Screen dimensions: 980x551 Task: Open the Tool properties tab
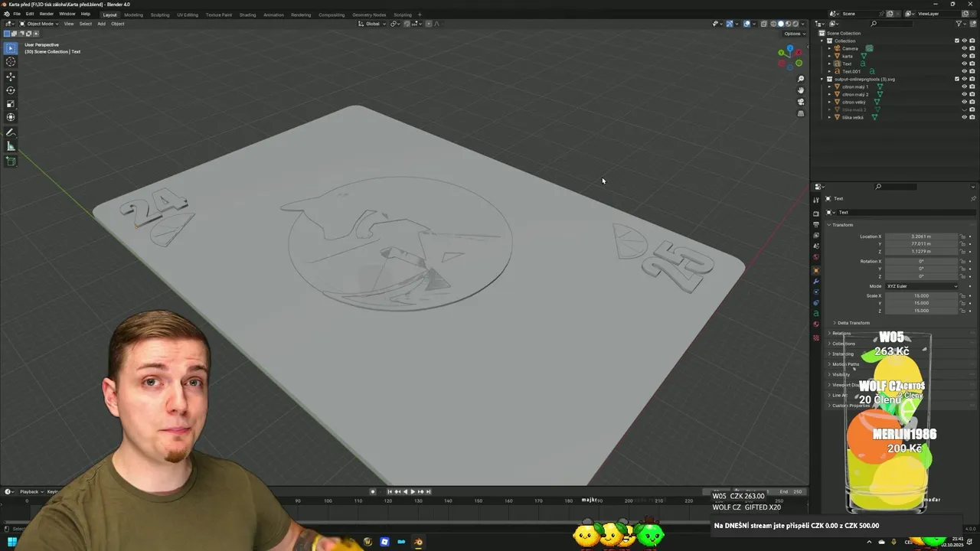click(816, 200)
